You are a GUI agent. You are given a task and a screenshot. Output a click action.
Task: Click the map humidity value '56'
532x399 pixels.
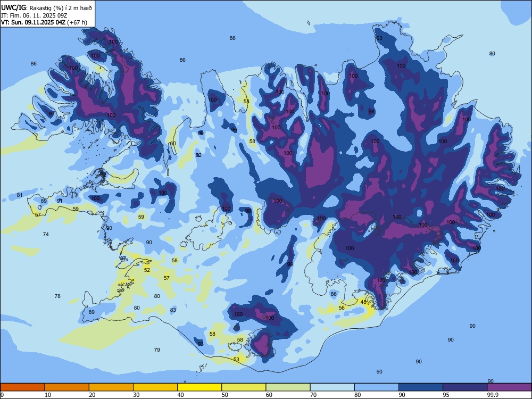tap(342, 307)
